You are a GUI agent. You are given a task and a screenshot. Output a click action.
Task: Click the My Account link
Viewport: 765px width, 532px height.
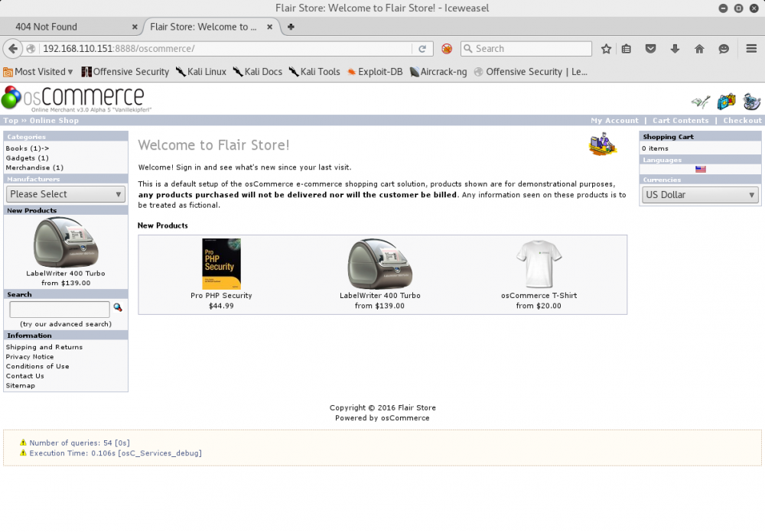(x=614, y=121)
